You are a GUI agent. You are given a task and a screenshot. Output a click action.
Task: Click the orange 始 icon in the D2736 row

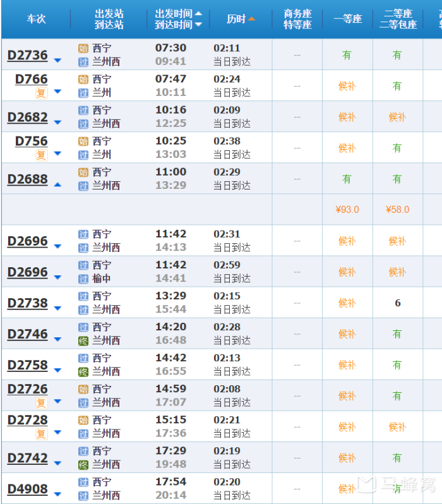(83, 49)
